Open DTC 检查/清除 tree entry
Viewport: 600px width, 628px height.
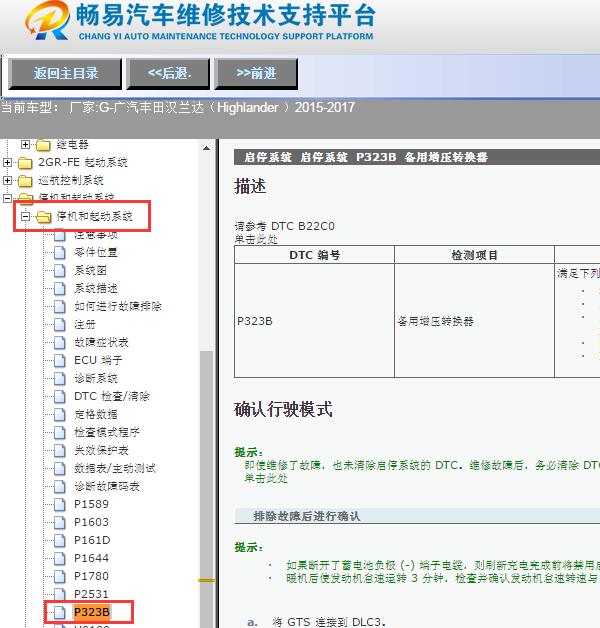pos(112,397)
